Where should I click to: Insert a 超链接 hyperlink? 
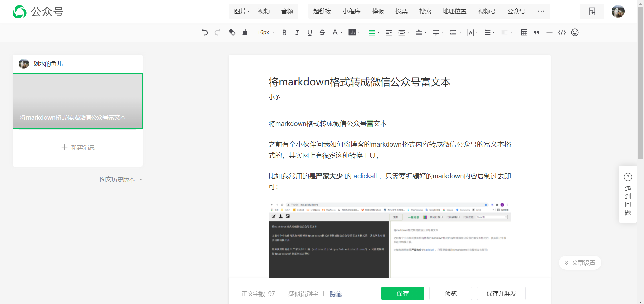pos(322,11)
